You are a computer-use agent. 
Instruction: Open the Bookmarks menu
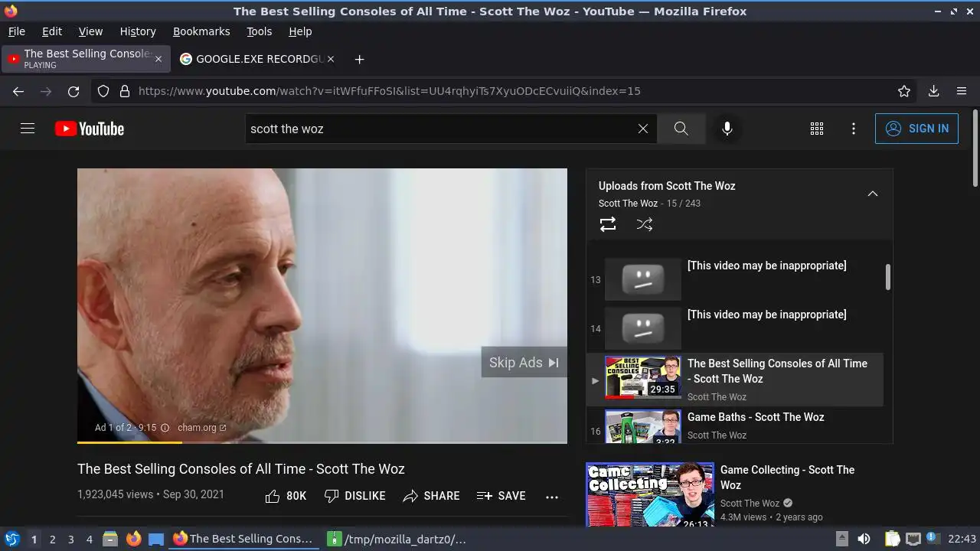click(201, 31)
